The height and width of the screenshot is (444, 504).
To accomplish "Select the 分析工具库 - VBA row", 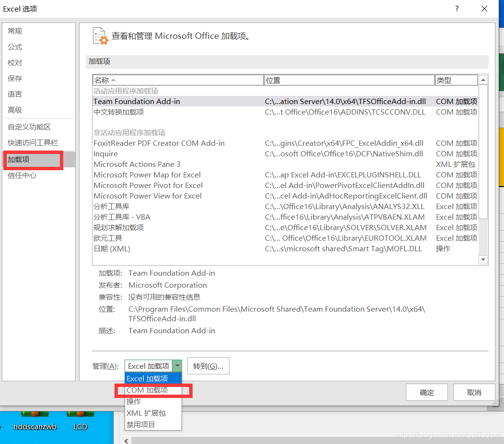I will click(285, 217).
